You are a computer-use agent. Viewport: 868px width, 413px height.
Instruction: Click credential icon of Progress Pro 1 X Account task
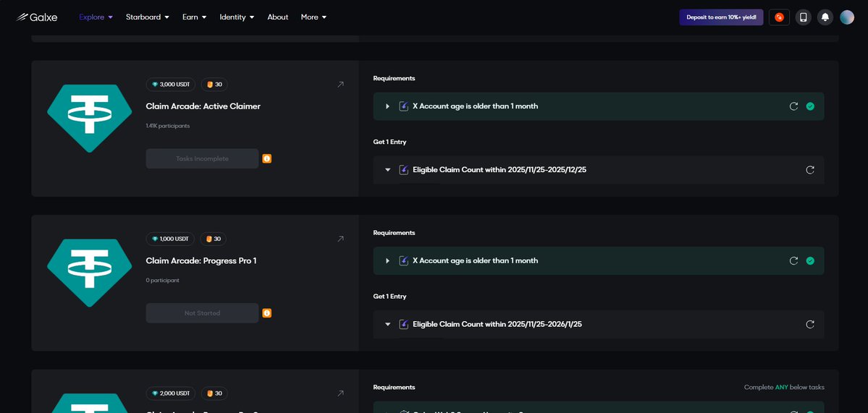point(403,260)
